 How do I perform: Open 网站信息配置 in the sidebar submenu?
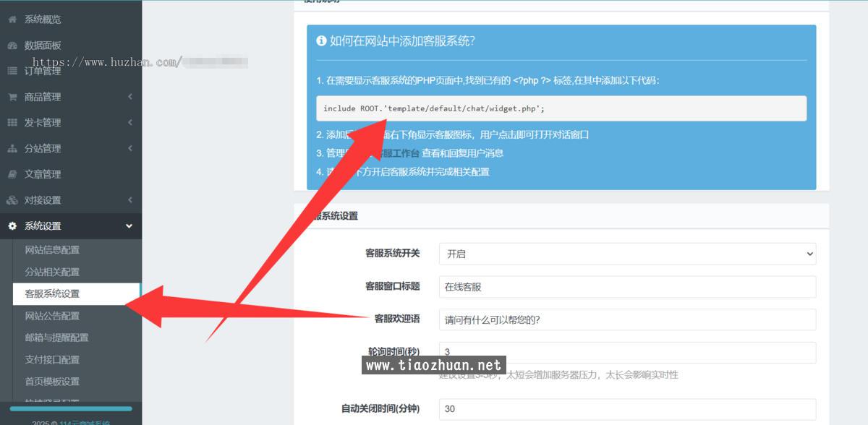click(52, 250)
